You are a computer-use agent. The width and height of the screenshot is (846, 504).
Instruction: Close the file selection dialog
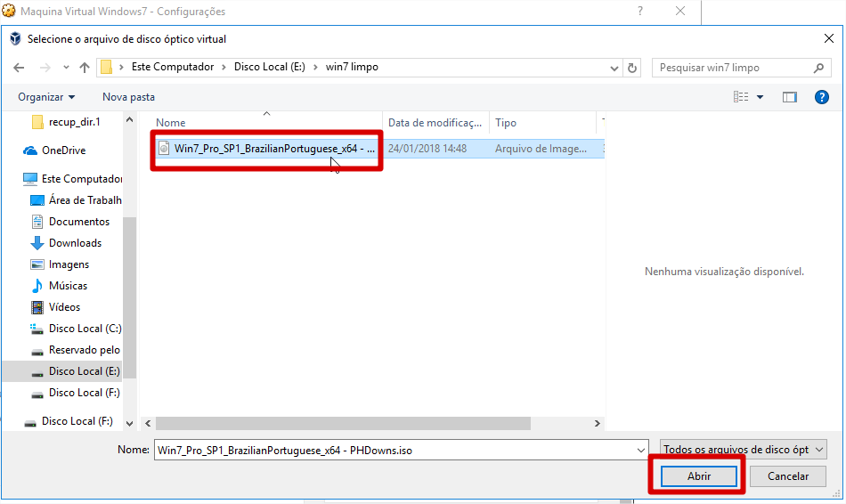[x=829, y=38]
